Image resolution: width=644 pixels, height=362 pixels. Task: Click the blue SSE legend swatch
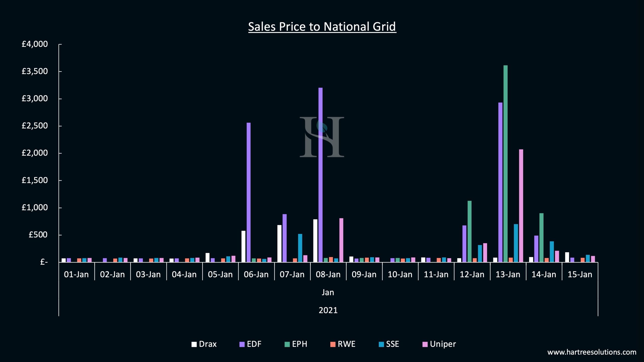[x=381, y=344]
